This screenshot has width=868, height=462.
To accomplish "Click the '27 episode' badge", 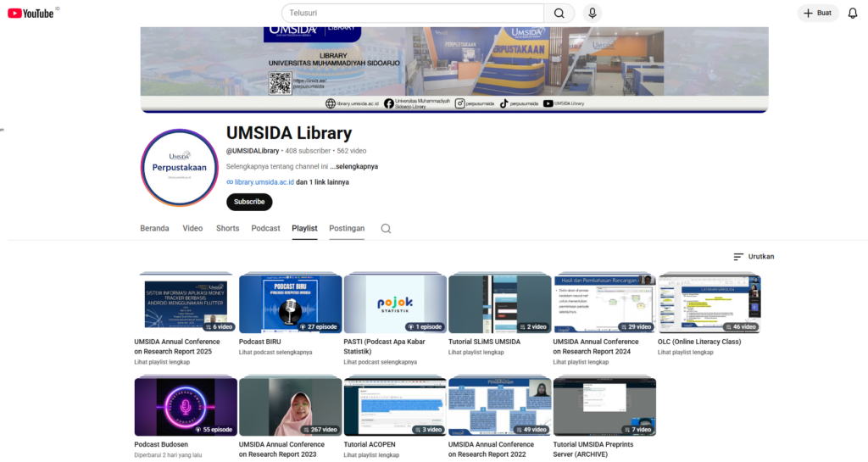I will click(319, 327).
